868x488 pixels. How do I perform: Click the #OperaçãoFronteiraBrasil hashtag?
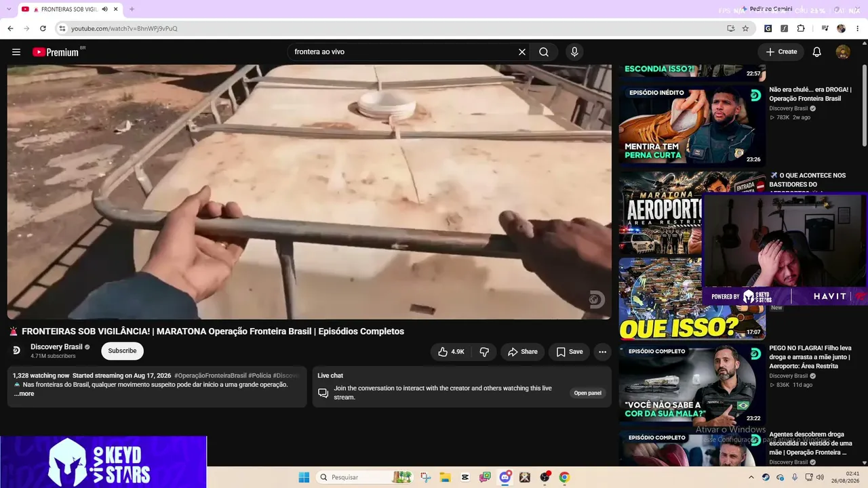coord(210,375)
